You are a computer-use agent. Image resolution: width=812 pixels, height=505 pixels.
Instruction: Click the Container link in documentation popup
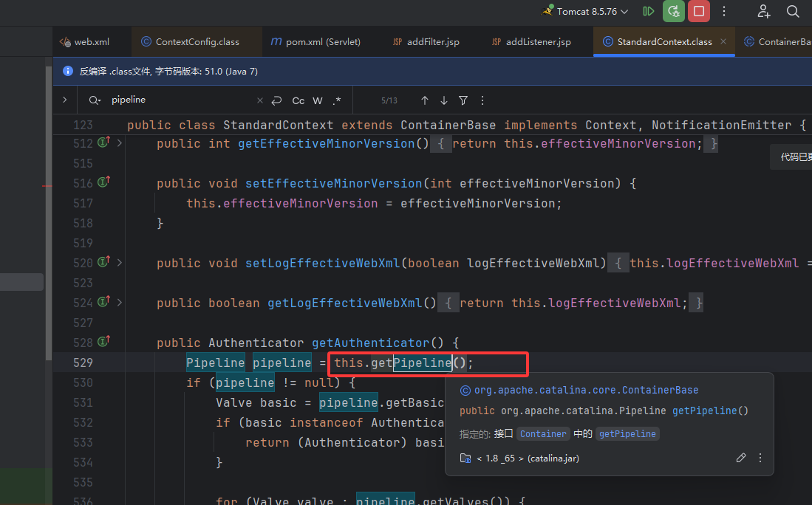[542, 434]
